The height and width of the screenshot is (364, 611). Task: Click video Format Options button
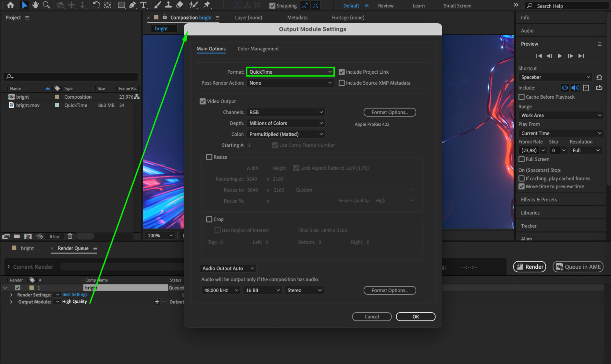(x=389, y=112)
